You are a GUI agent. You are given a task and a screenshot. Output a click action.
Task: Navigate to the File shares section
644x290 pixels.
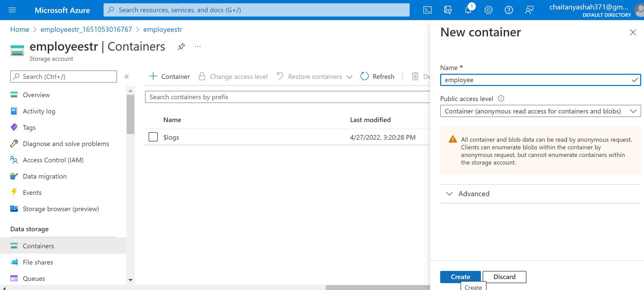[38, 262]
